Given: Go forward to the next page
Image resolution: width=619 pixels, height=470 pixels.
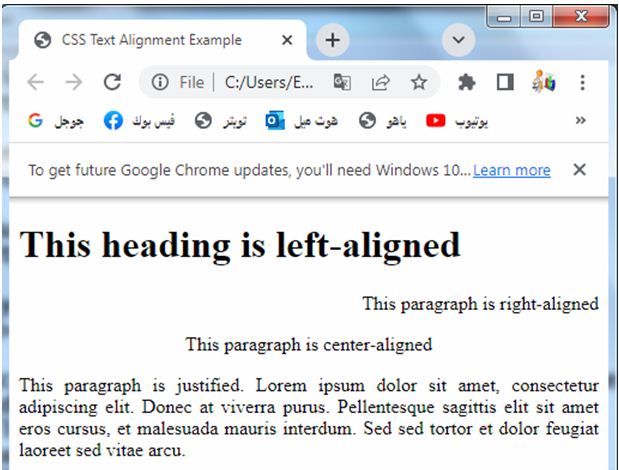Looking at the screenshot, I should coord(74,82).
